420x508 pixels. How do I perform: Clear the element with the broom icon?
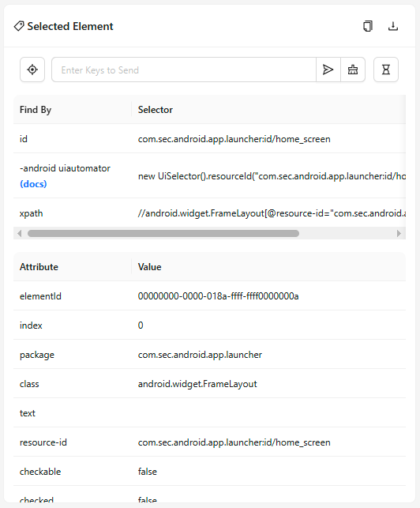(353, 70)
